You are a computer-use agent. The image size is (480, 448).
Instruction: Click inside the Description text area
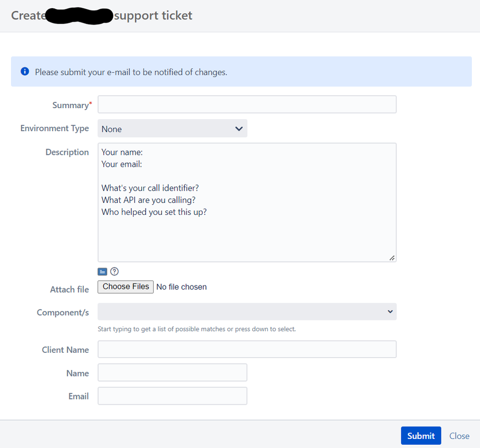(247, 202)
